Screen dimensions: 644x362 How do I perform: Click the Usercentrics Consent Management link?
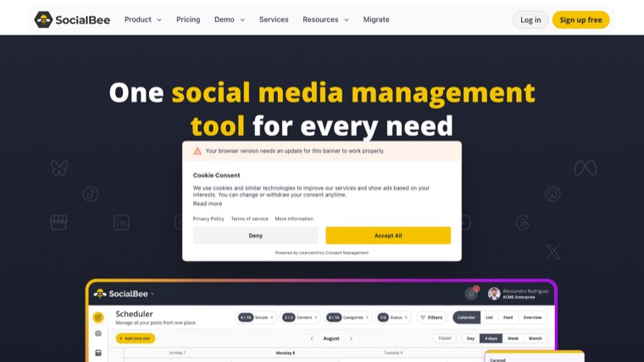click(334, 253)
